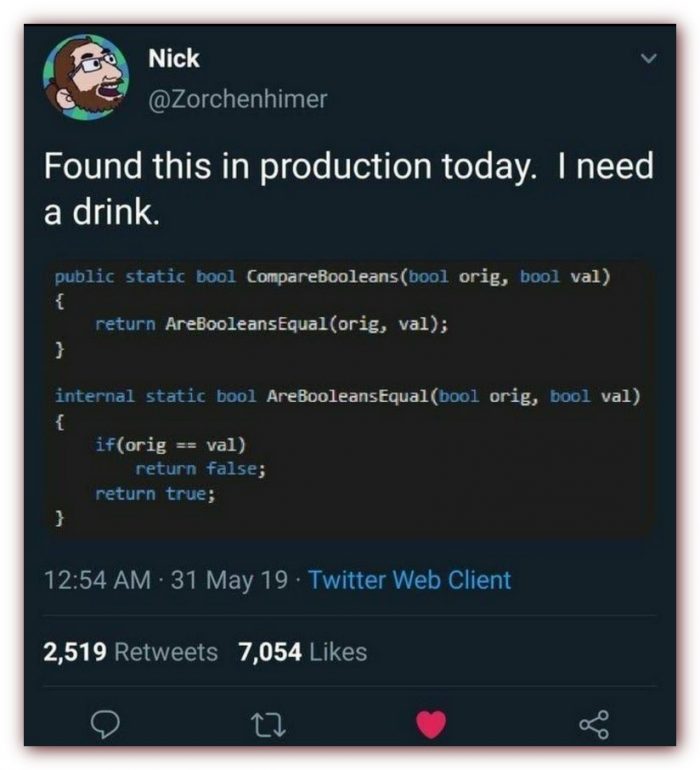700x770 pixels.
Task: Click the words "a drink." in the tweet
Action: click(x=102, y=213)
